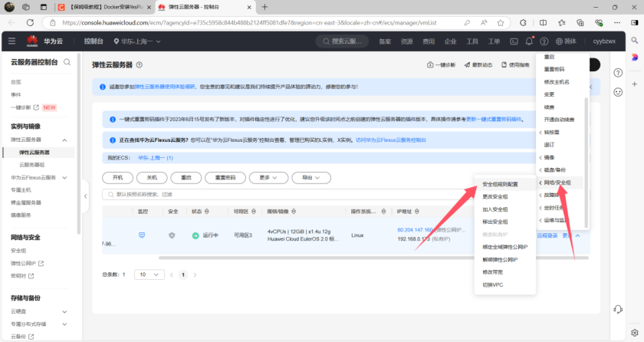Open browser split screen icon
644x342 pixels.
pyautogui.click(x=543, y=23)
